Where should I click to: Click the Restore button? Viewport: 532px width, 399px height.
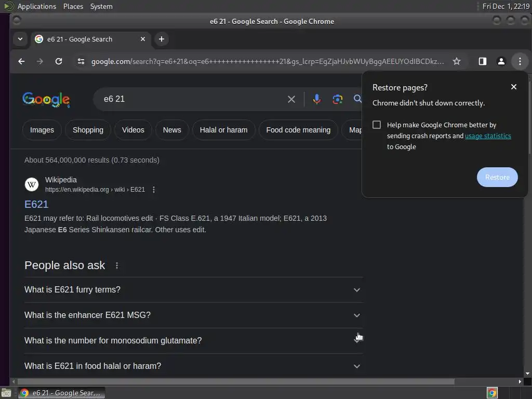pyautogui.click(x=497, y=177)
